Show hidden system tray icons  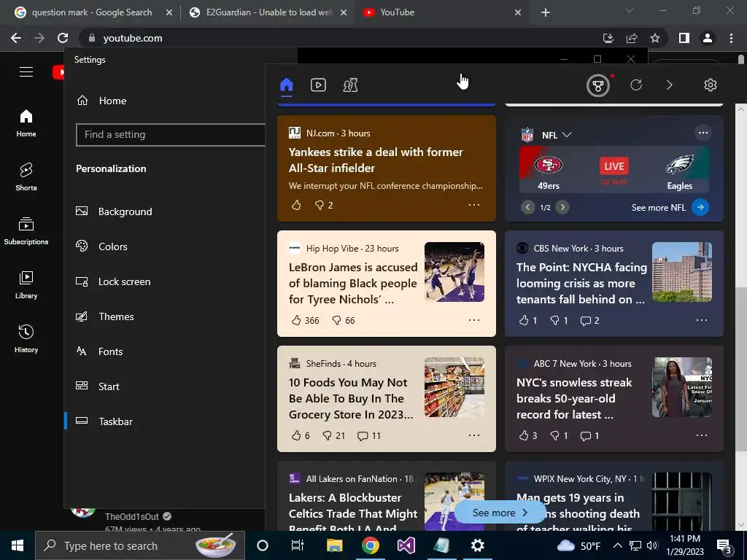tap(617, 545)
